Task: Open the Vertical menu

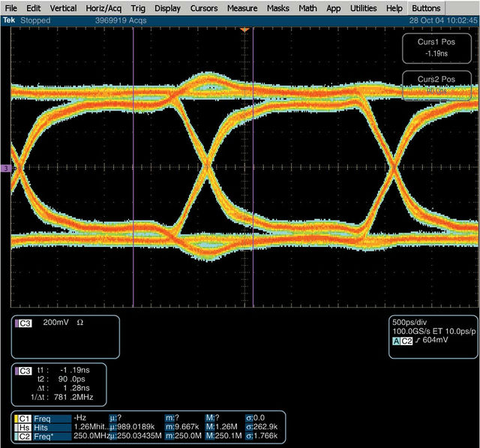Action: 63,8
